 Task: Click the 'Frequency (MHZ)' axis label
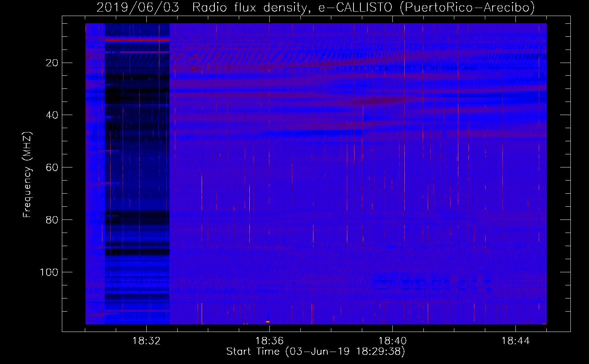pos(27,174)
